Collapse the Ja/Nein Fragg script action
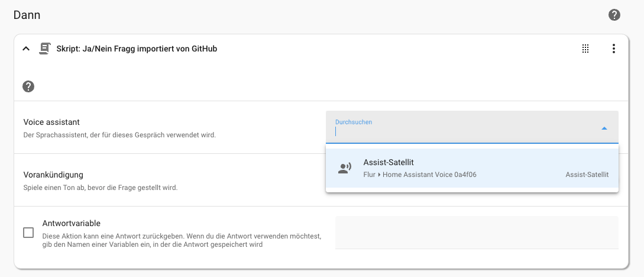Viewport: 644px width, 277px height. pos(26,49)
